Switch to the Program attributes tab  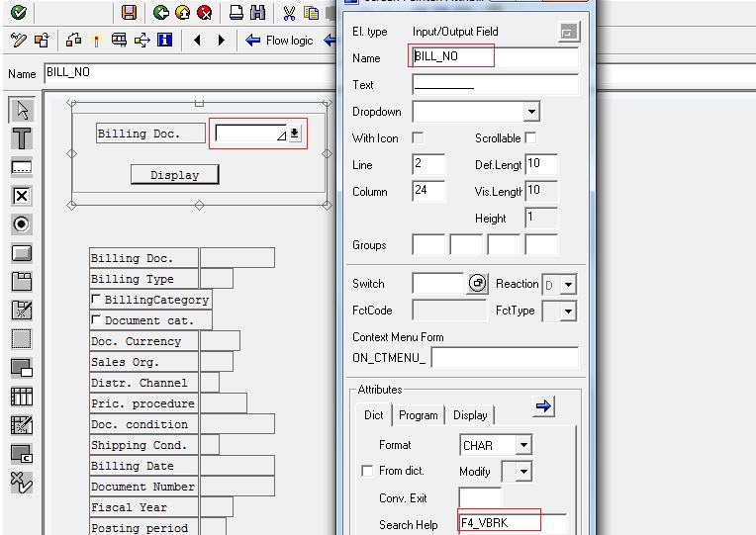click(x=418, y=415)
